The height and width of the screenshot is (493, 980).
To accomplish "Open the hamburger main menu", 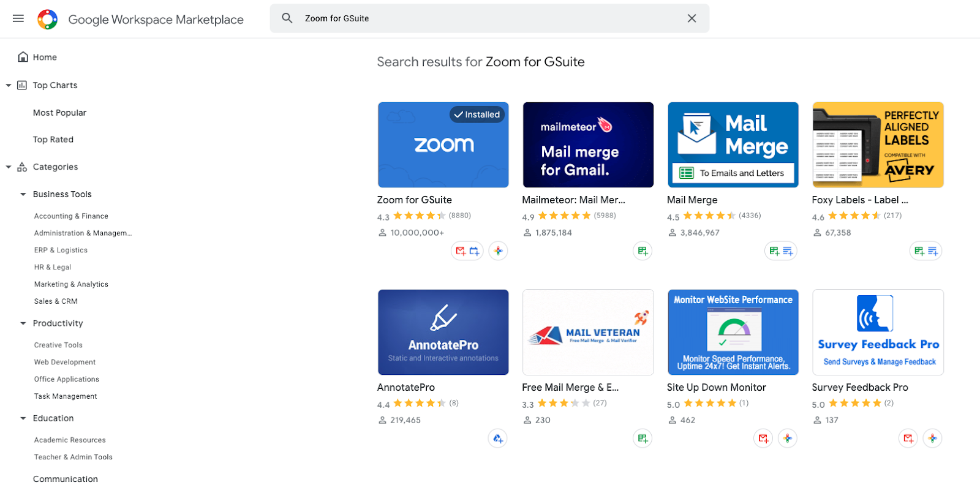I will [x=18, y=18].
